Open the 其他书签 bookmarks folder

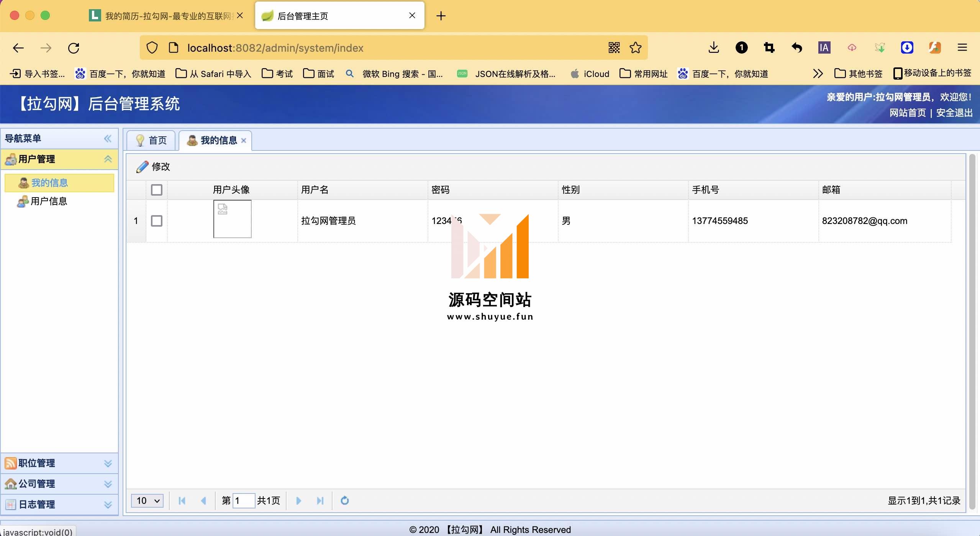[x=858, y=74]
